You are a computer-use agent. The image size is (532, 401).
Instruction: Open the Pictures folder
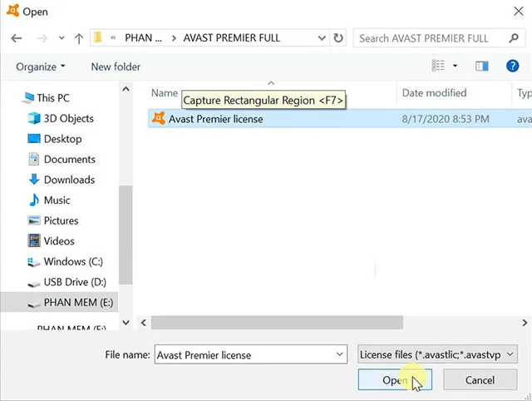(x=53, y=220)
